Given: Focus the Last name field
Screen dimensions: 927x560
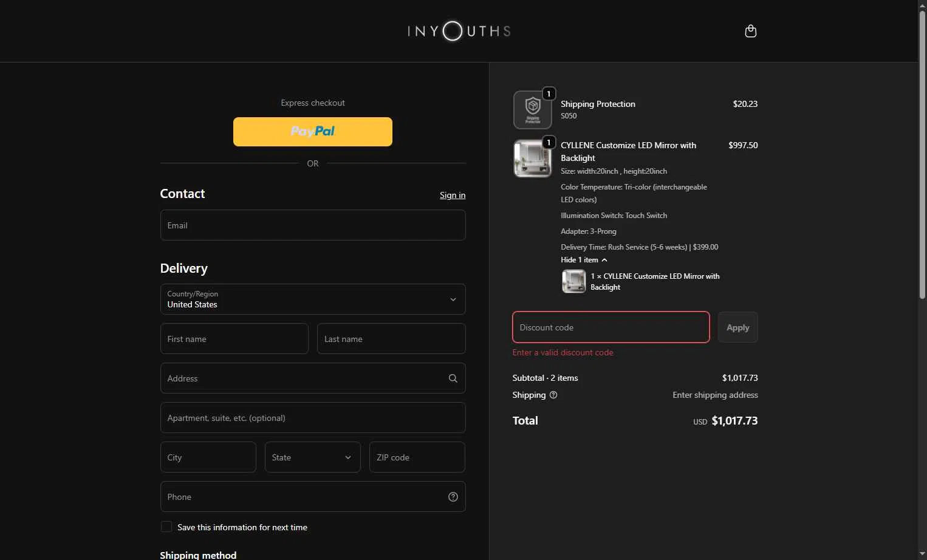Looking at the screenshot, I should 391,339.
